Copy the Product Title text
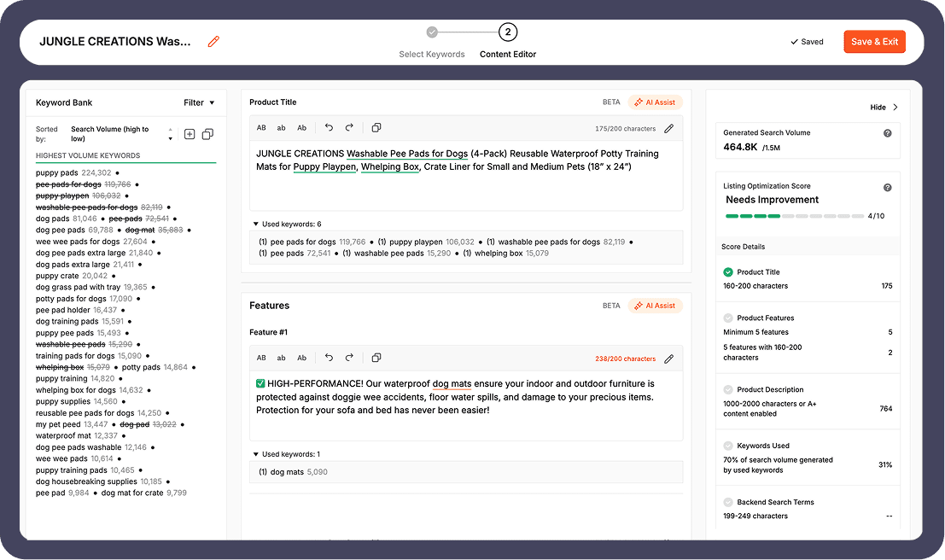The image size is (945, 560). tap(376, 127)
